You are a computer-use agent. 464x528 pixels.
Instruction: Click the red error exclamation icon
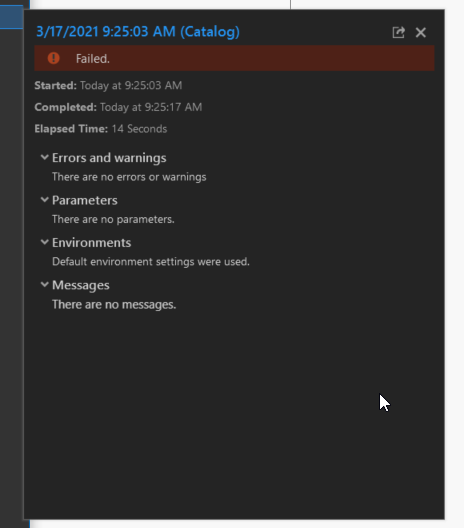pyautogui.click(x=54, y=58)
